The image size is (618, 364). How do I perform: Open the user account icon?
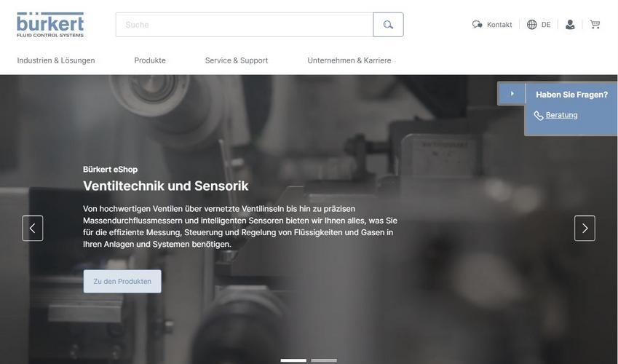tap(570, 25)
